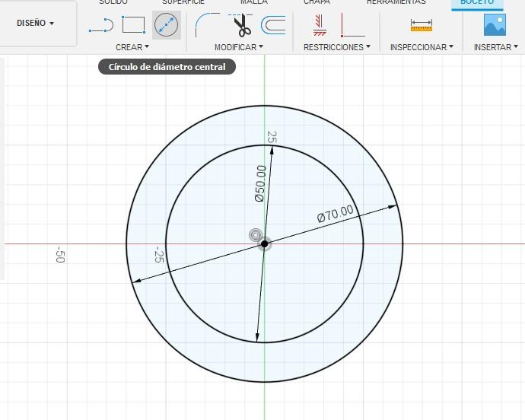
Task: Switch to the SÓLIDO tab
Action: click(x=113, y=2)
